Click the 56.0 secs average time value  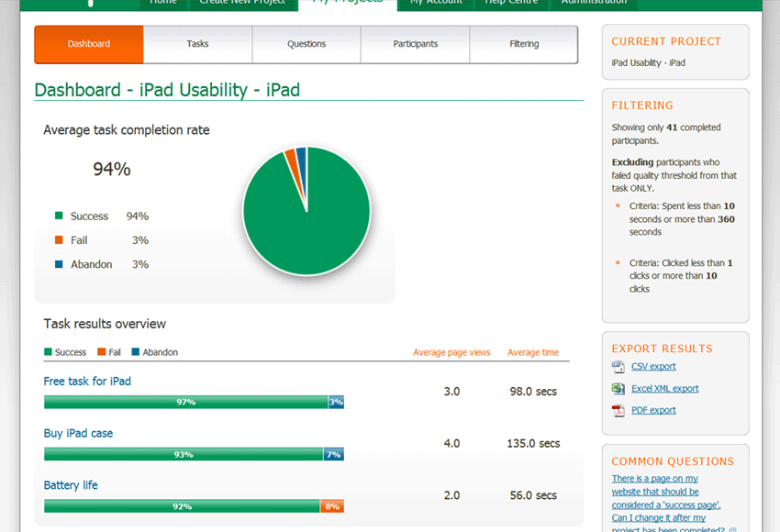coord(533,495)
